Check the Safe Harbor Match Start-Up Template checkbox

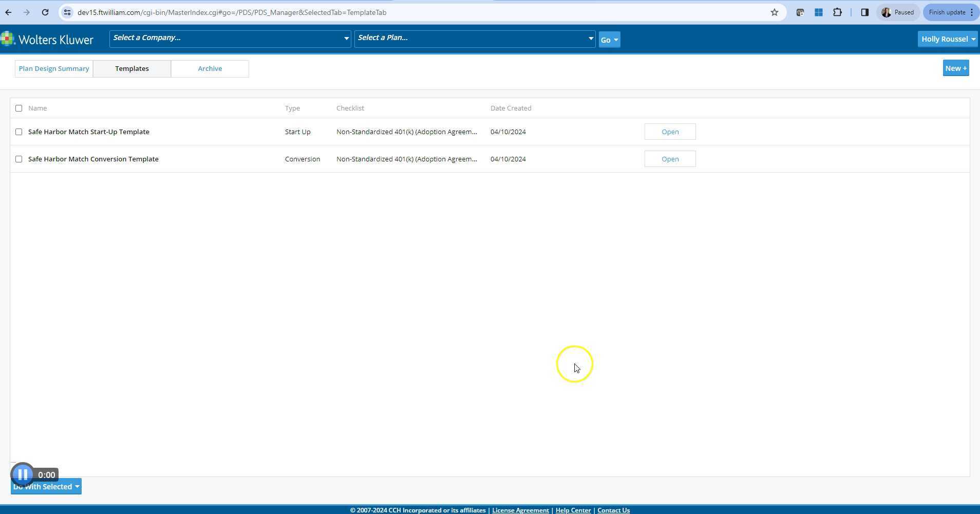(18, 132)
